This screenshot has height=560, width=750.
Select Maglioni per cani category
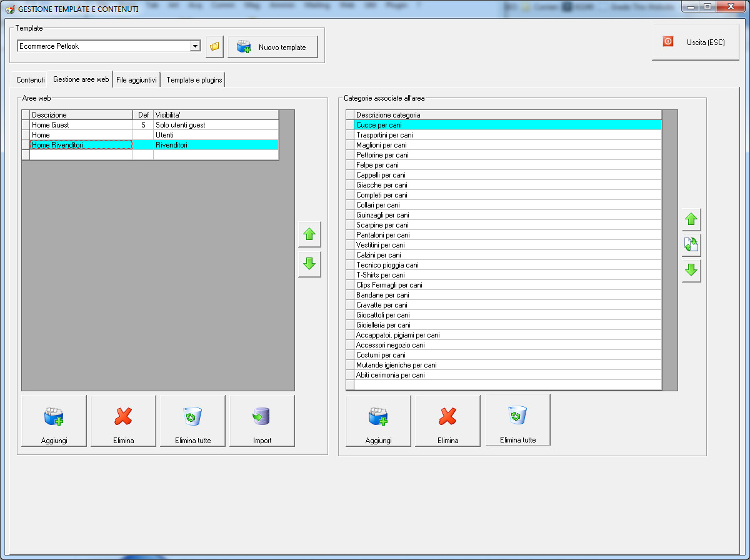[507, 145]
